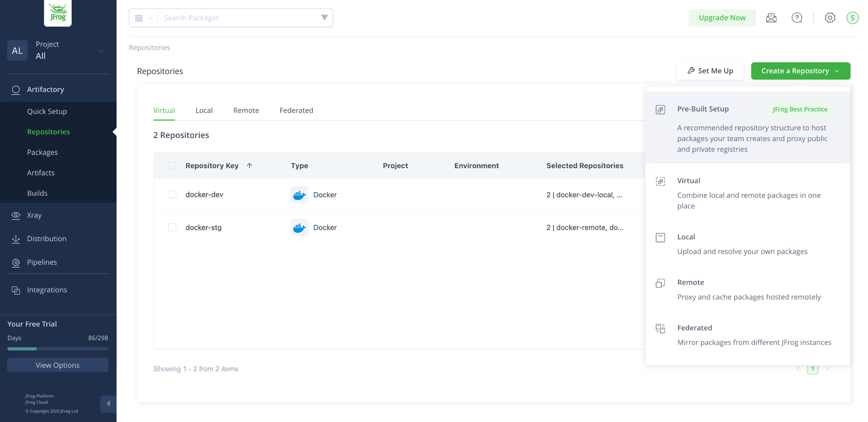Open Packages in sidebar
This screenshot has width=868, height=422.
tap(42, 153)
